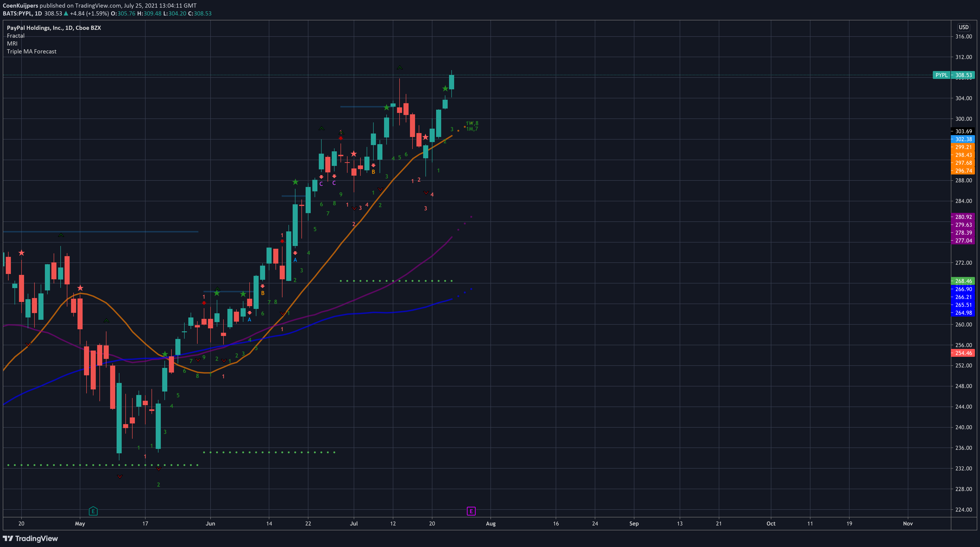Click the USD currency label
The height and width of the screenshot is (547, 980).
point(964,27)
